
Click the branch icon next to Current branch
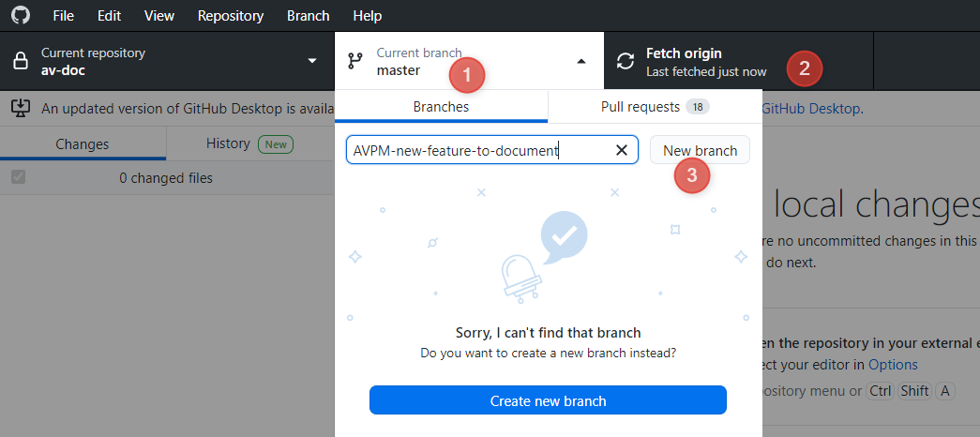click(355, 61)
